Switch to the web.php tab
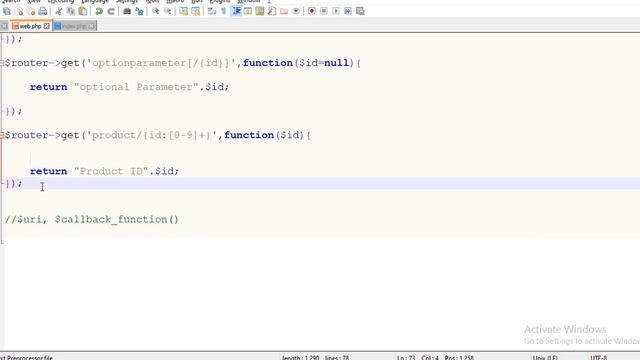 point(30,26)
